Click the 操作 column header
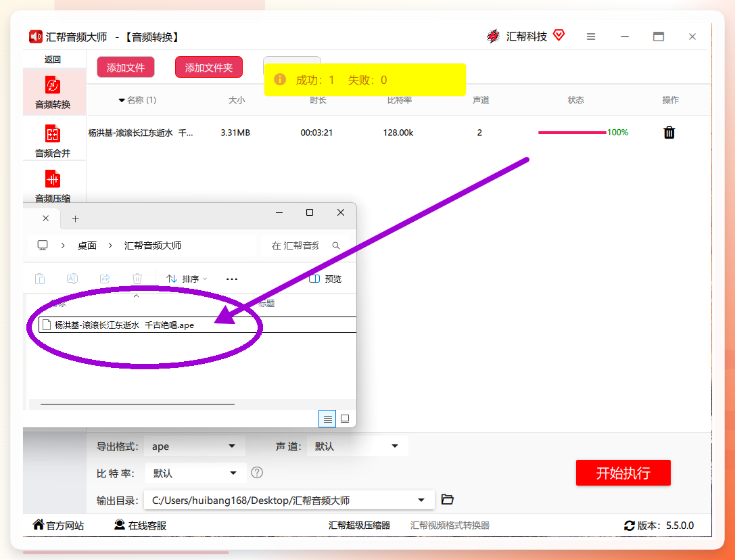Screen dimensions: 735x560 click(x=670, y=100)
